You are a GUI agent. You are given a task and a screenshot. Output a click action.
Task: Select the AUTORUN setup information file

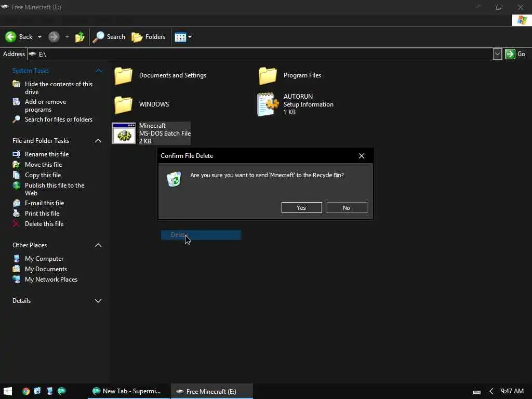click(x=295, y=104)
